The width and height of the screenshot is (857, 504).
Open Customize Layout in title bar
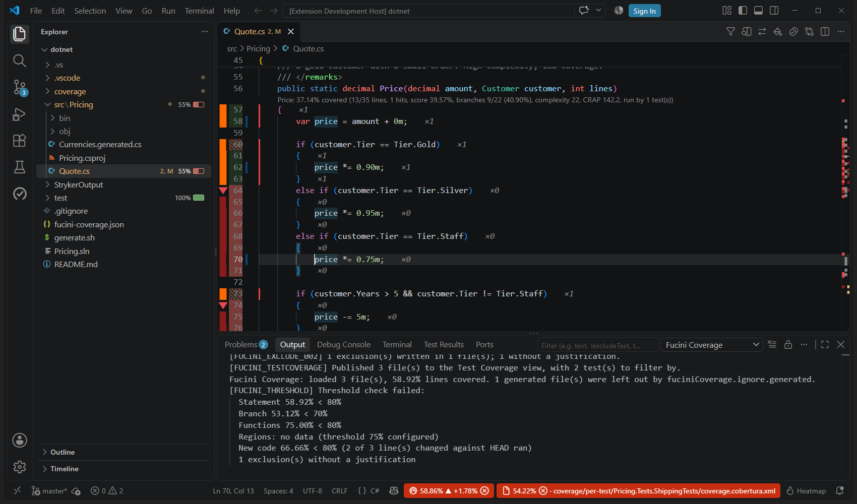[727, 11]
